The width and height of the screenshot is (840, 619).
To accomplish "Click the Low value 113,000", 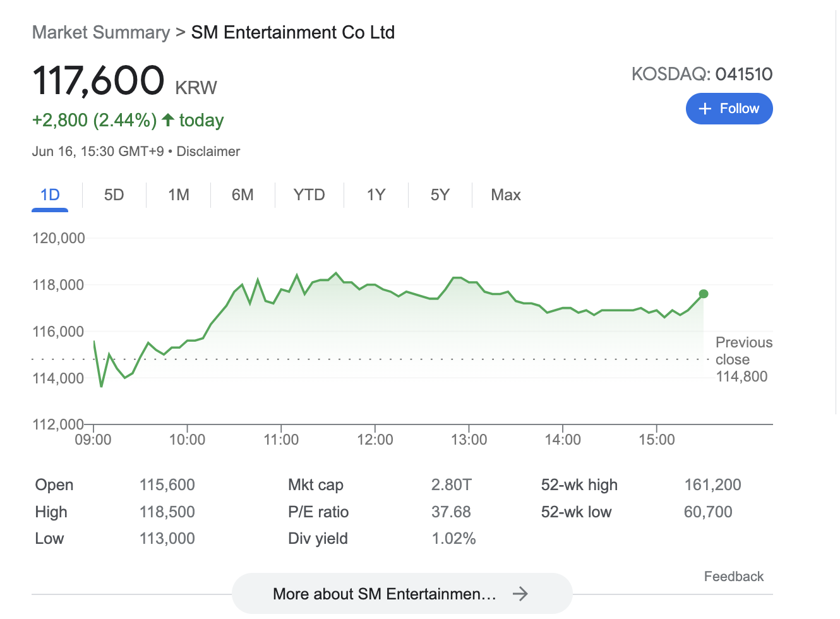I will coord(167,539).
